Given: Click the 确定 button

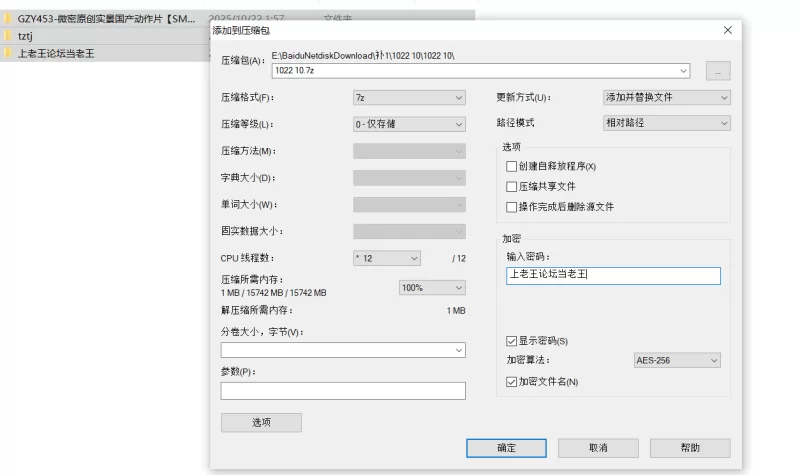Looking at the screenshot, I should pyautogui.click(x=506, y=448).
